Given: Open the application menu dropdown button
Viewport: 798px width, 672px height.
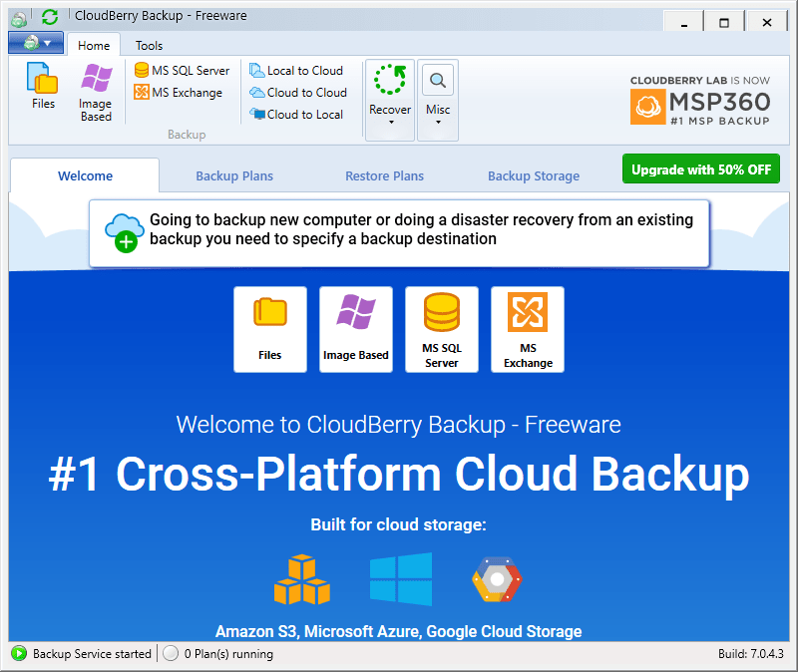Looking at the screenshot, I should coord(36,43).
